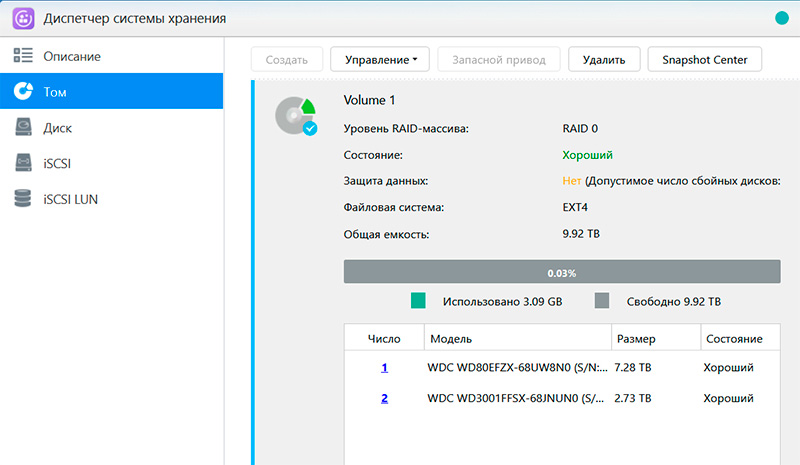800x465 pixels.
Task: Open Snapshot Center
Action: [704, 60]
